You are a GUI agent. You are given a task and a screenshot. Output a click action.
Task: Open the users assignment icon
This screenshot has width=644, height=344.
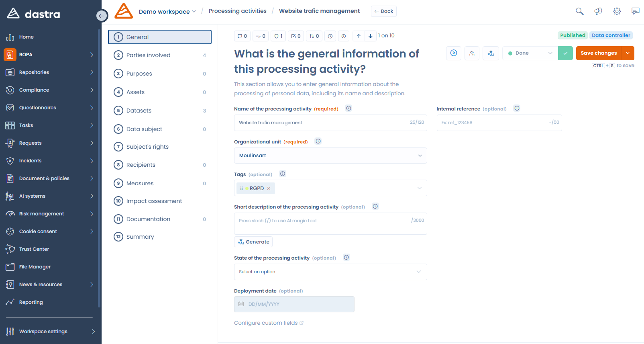click(x=472, y=53)
